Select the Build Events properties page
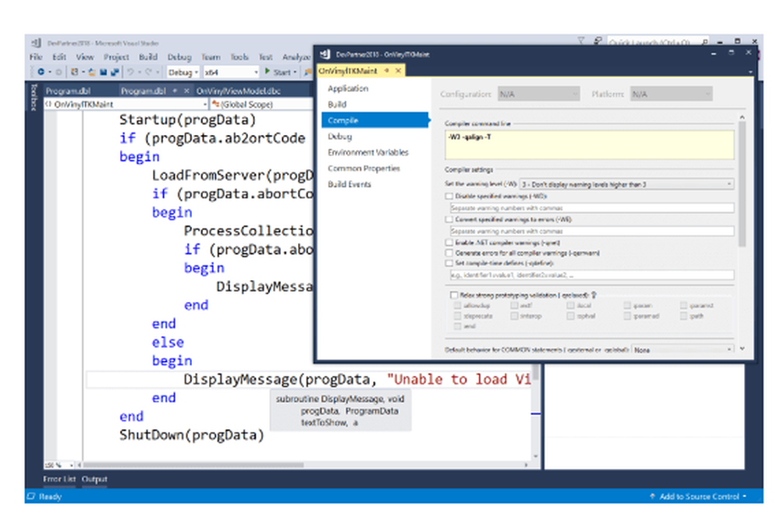 click(349, 184)
